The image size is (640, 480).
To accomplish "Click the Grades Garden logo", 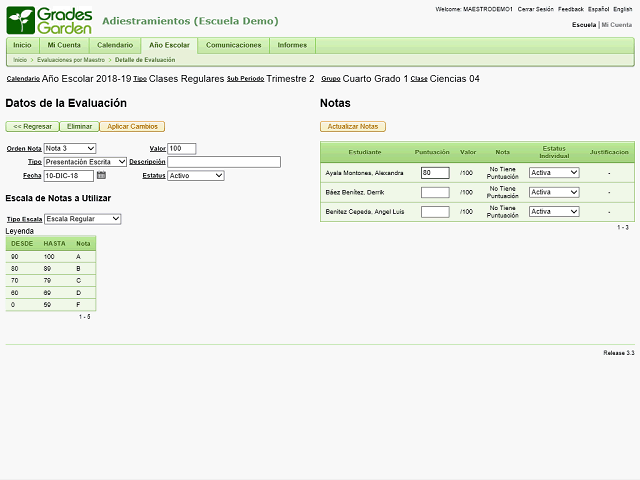I will pos(49,21).
